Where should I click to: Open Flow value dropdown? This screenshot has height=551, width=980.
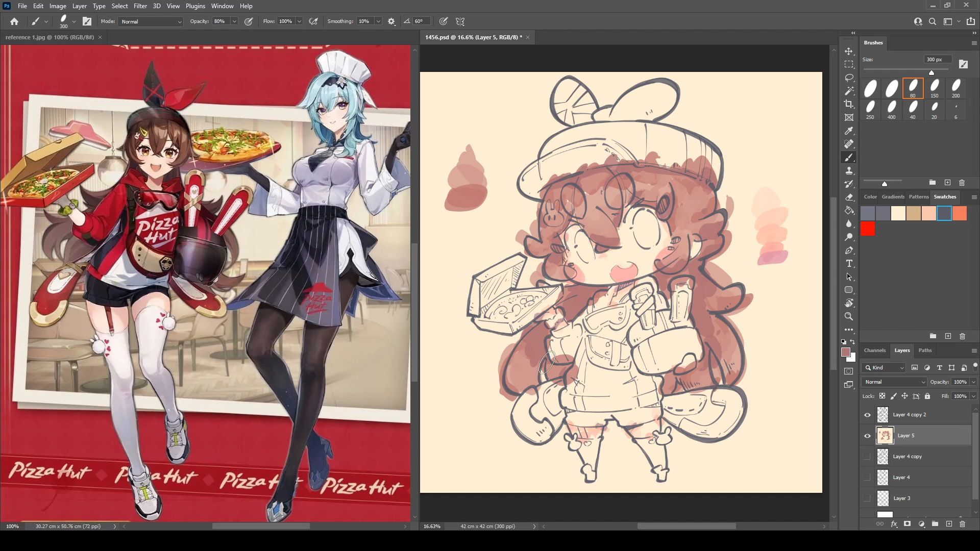tap(300, 21)
